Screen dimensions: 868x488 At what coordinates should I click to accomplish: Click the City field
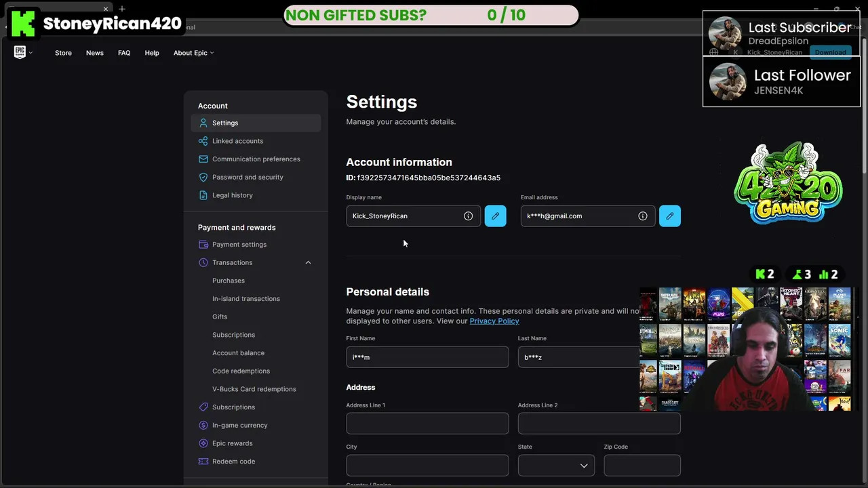(427, 466)
